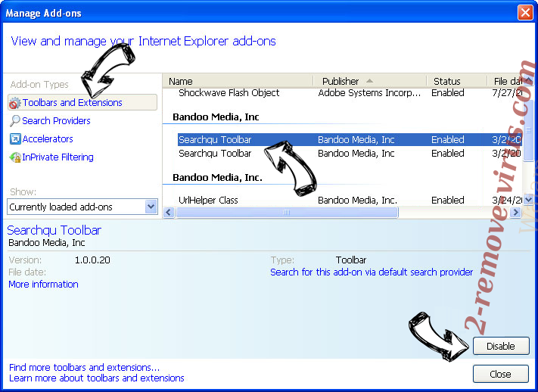538x392 pixels.
Task: Click Search for this add-on via default search provider
Action: click(x=372, y=272)
